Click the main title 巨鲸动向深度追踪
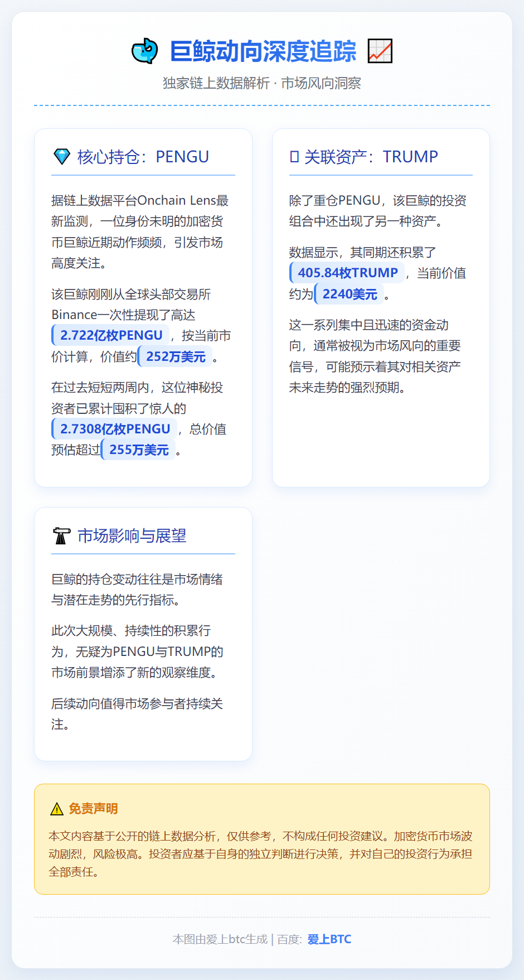 pyautogui.click(x=263, y=51)
